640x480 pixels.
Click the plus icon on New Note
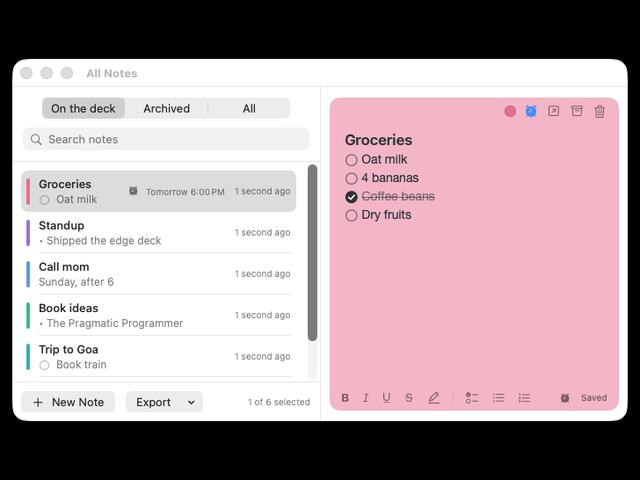tap(38, 402)
